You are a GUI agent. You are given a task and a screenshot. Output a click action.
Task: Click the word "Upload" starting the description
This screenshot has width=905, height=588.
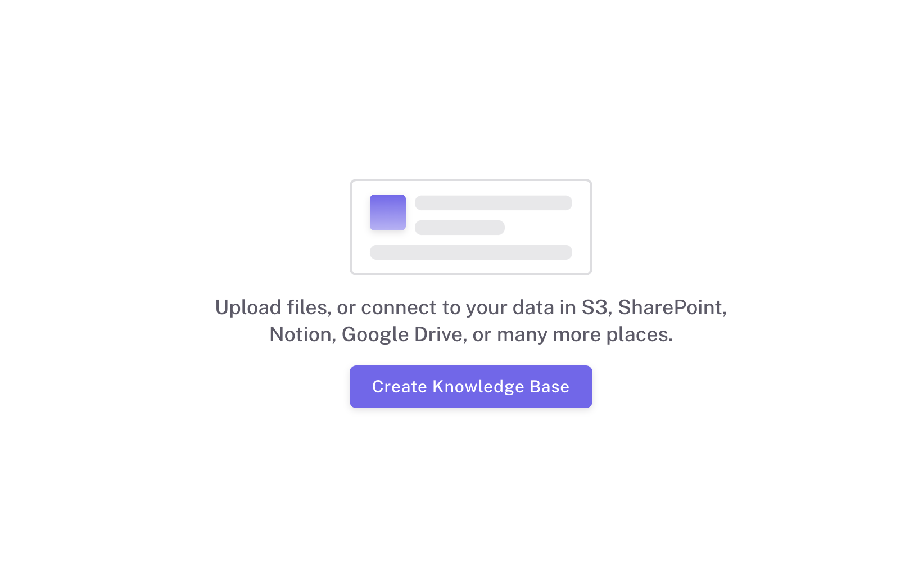tap(248, 307)
